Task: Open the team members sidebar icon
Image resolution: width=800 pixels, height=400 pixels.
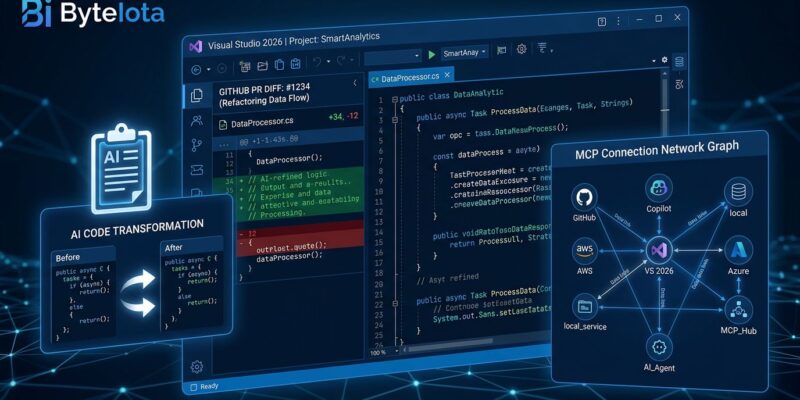Action: click(x=196, y=121)
